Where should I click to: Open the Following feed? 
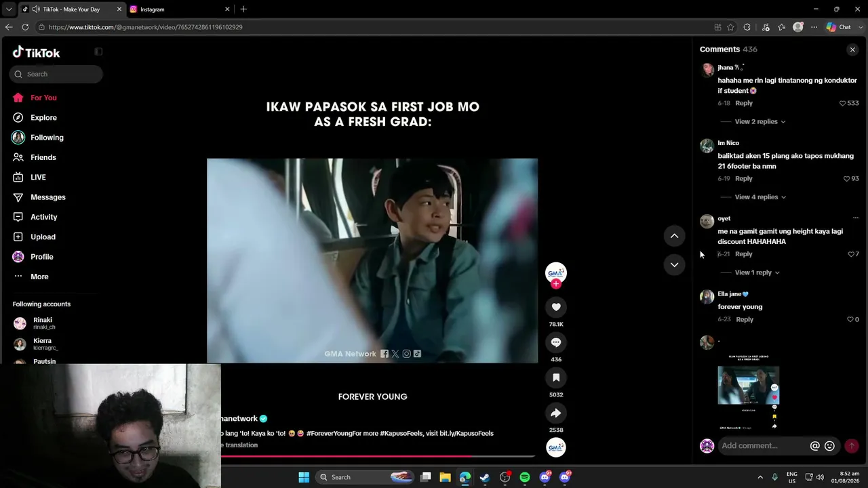point(47,138)
